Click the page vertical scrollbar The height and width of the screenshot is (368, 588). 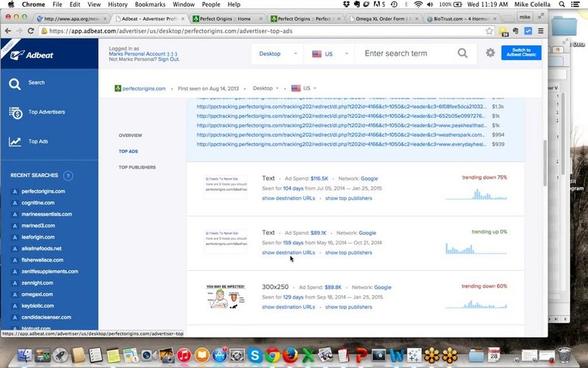(x=545, y=163)
